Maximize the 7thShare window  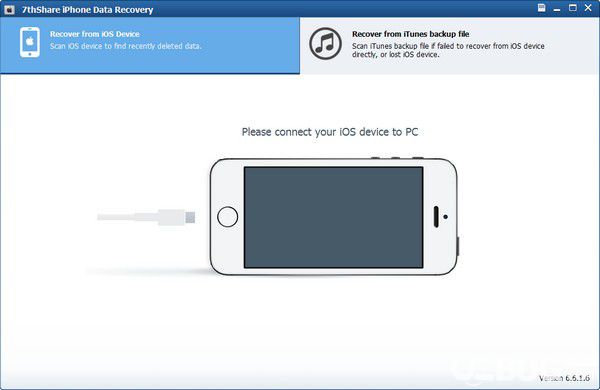coord(573,8)
